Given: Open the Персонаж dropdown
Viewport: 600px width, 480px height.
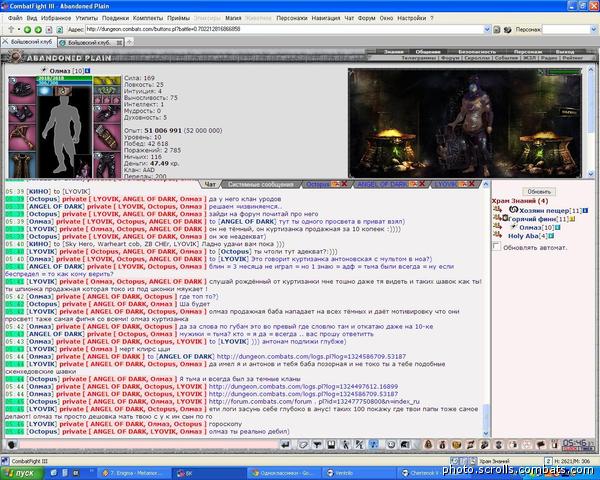Looking at the screenshot, I should (593, 29).
